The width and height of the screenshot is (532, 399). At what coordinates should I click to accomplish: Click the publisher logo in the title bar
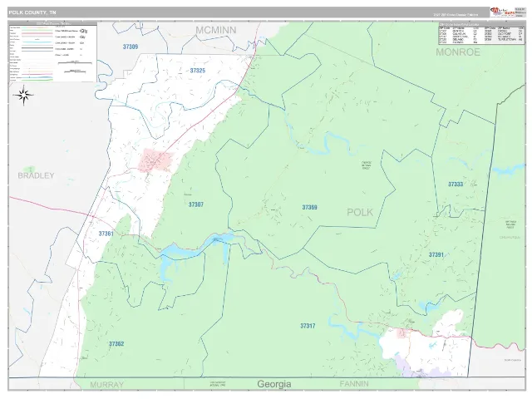click(502, 12)
